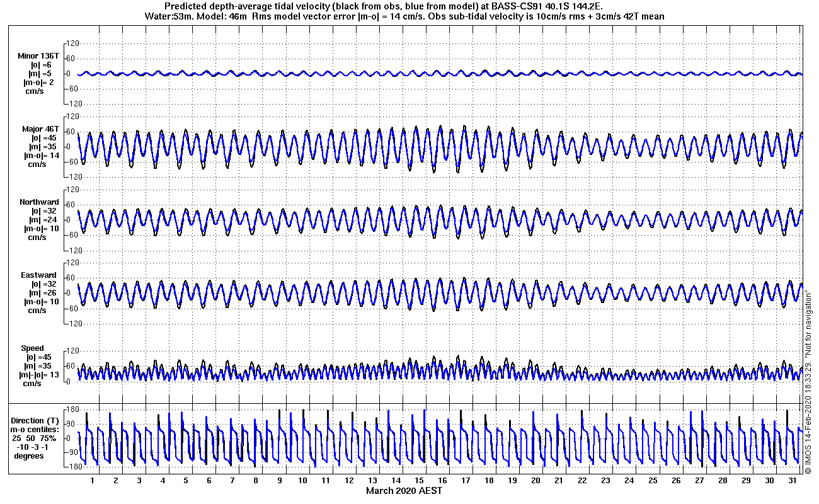Click the Direction (T) panel label
The image size is (819, 504).
pos(36,421)
